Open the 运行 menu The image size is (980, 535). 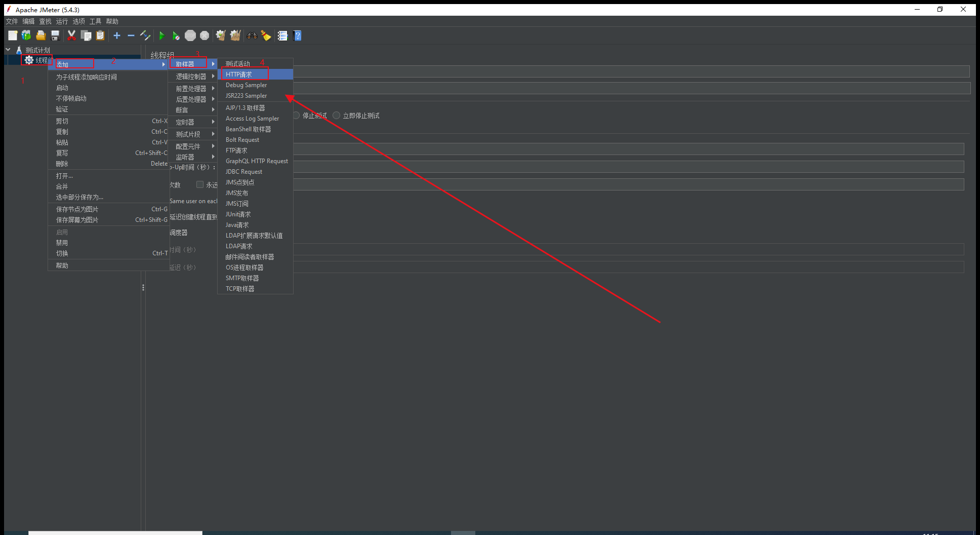pos(62,21)
